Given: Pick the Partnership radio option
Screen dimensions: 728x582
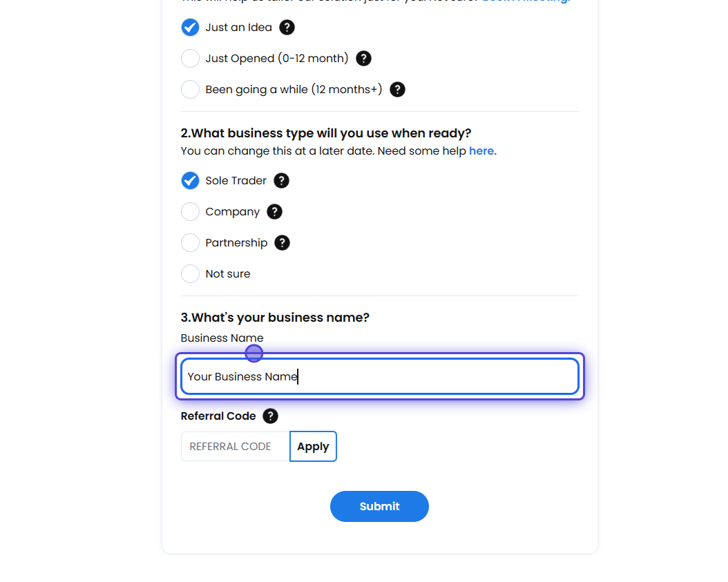Looking at the screenshot, I should pos(190,243).
